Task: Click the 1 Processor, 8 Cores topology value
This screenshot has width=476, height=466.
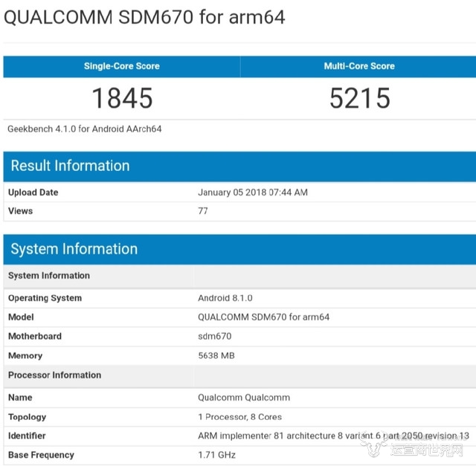Action: point(239,417)
